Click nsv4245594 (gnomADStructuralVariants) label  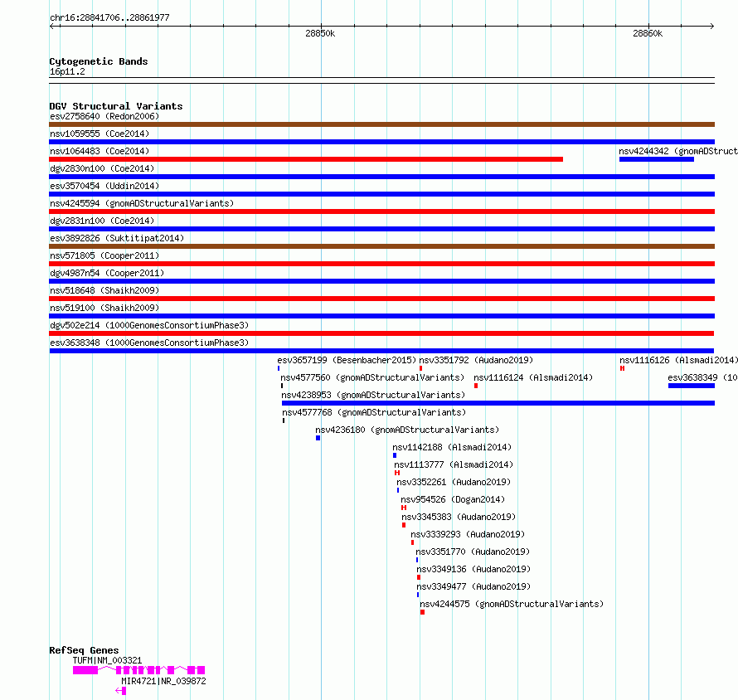pyautogui.click(x=142, y=203)
